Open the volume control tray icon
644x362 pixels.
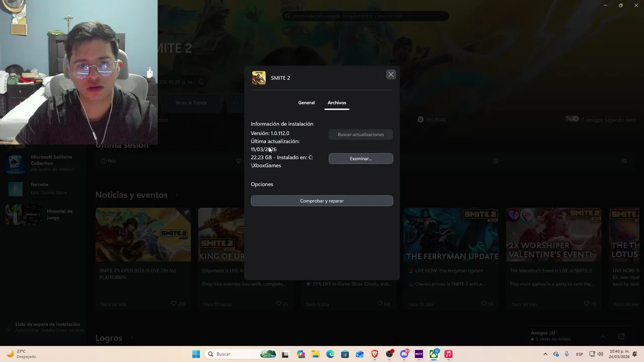coord(600,354)
